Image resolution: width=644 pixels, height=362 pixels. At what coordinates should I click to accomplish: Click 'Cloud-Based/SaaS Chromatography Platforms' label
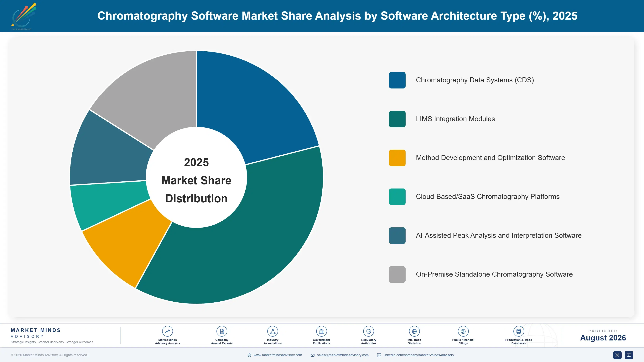[487, 196]
